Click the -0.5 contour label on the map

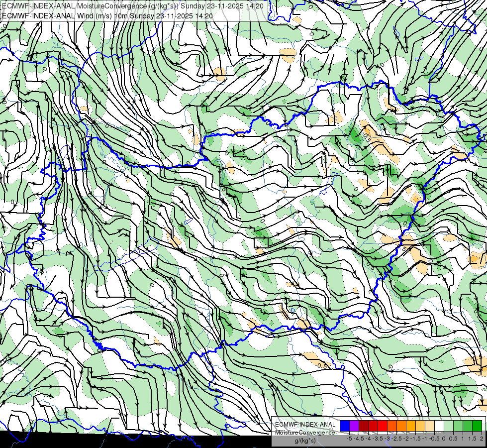pos(322,366)
